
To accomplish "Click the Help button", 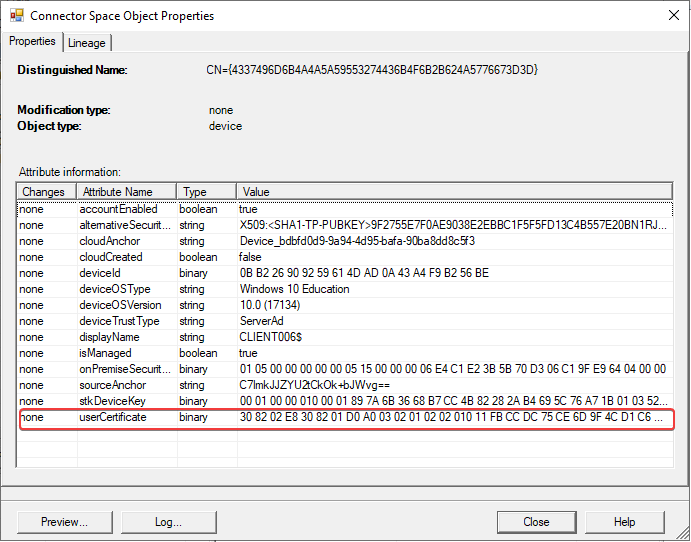I will tap(624, 522).
